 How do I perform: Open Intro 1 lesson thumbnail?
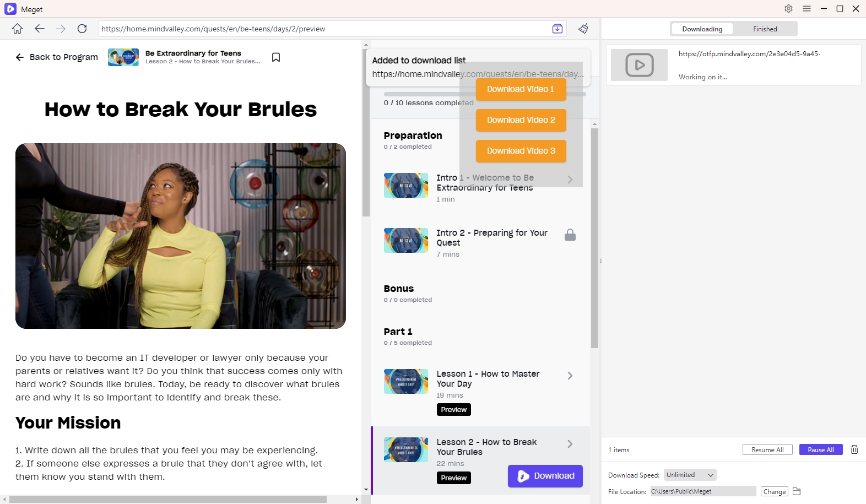406,185
